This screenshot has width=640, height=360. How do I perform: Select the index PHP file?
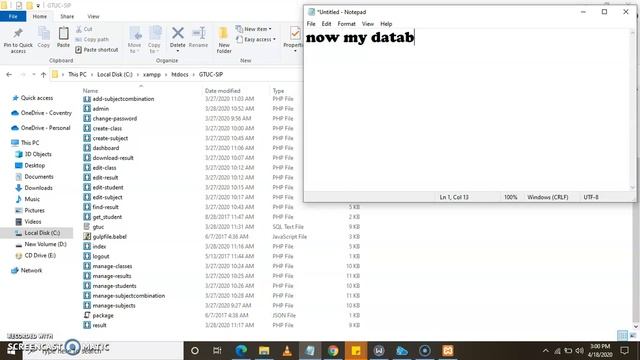pyautogui.click(x=99, y=246)
